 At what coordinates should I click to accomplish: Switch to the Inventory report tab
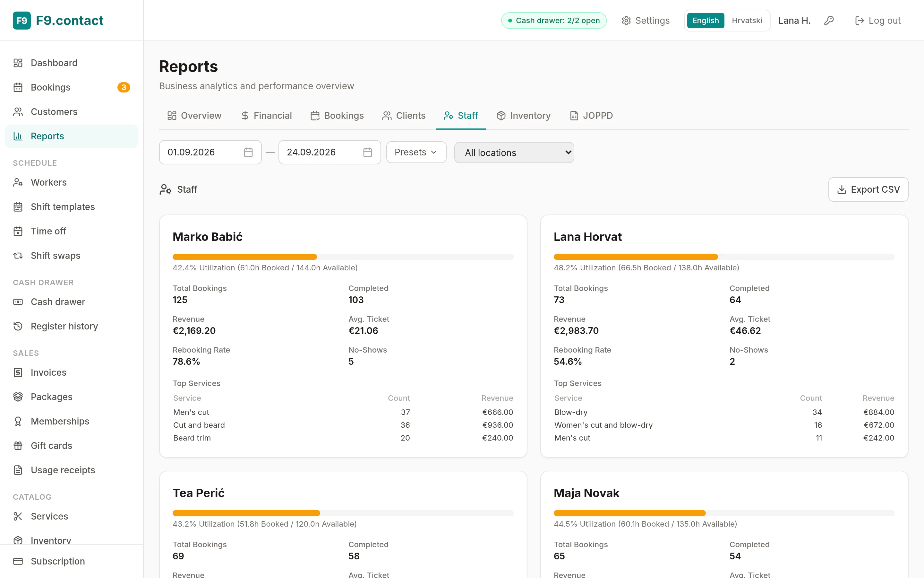[x=524, y=116]
